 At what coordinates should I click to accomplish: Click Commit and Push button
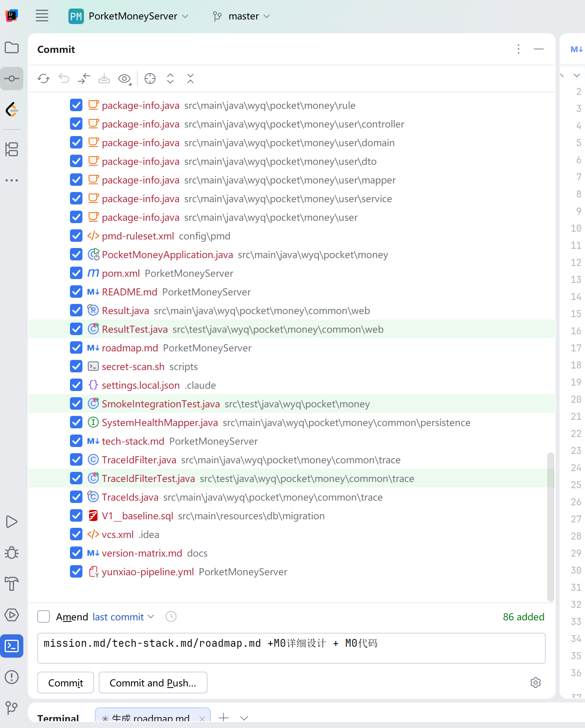153,683
